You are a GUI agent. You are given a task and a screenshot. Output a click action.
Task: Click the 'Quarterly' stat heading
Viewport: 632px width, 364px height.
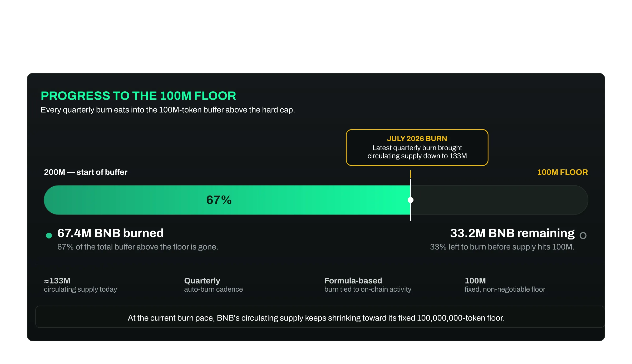202,281
